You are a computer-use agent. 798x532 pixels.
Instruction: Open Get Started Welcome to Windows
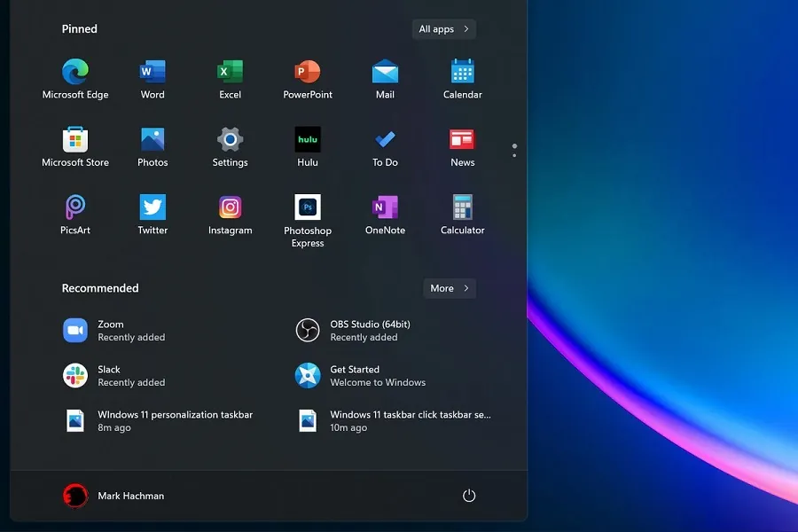click(x=360, y=376)
